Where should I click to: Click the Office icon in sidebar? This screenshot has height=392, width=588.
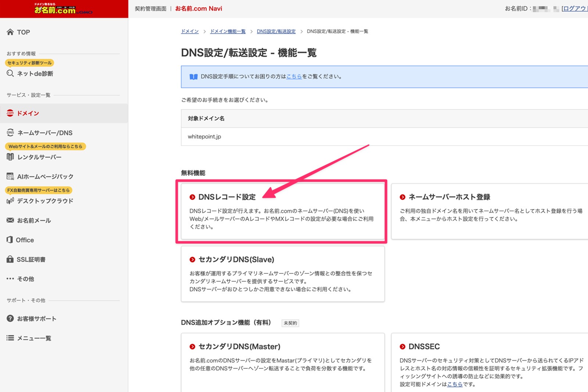10,240
